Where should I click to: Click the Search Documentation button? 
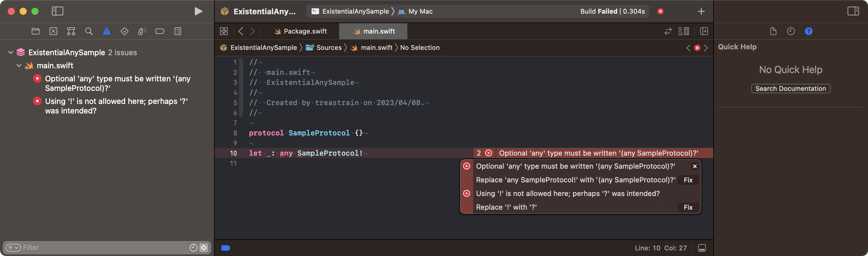pyautogui.click(x=791, y=89)
